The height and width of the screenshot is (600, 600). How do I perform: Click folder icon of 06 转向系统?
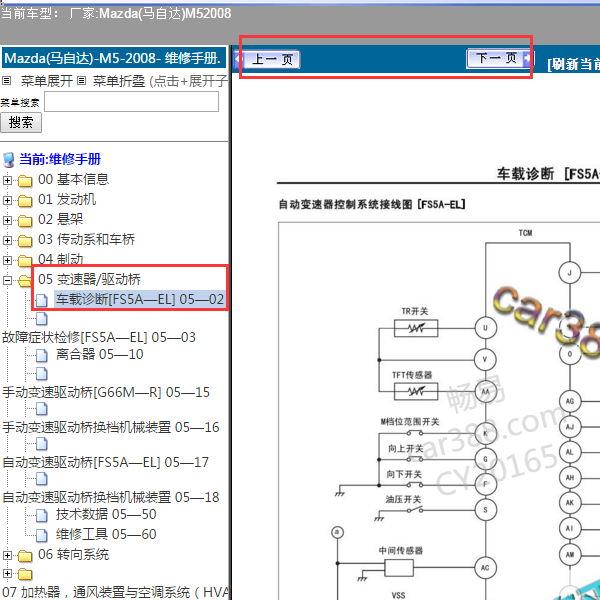click(x=25, y=555)
